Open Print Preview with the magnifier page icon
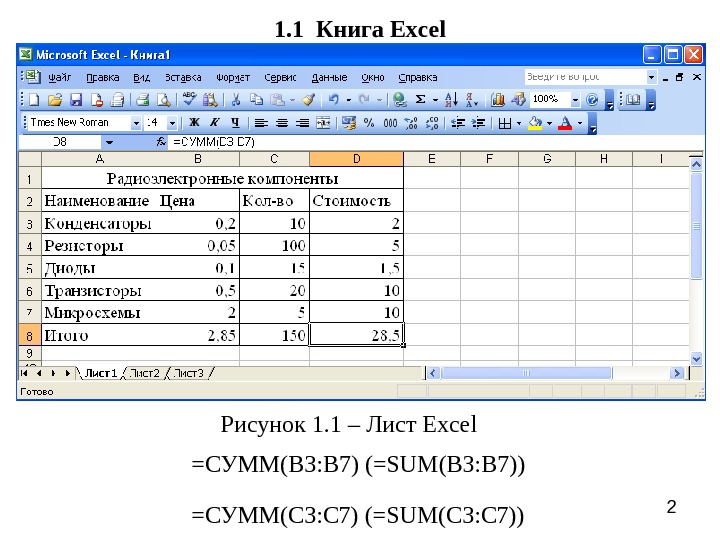 [x=163, y=100]
